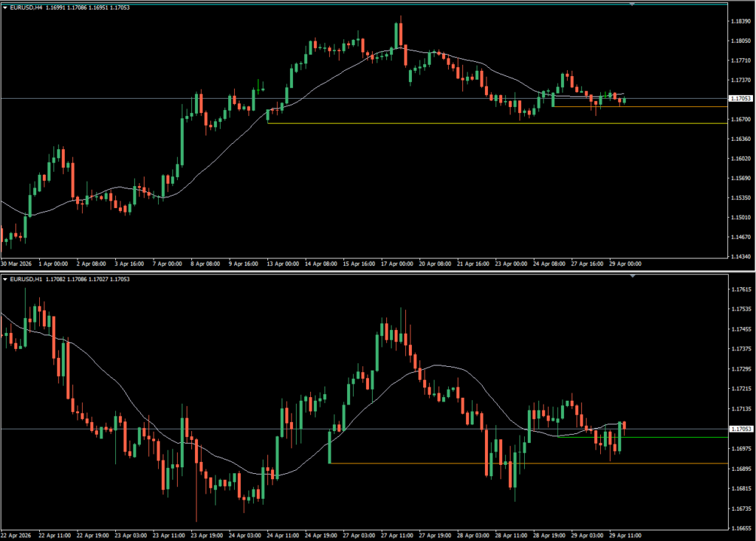
Task: Click the 17 Apr 00:00 time label
Action: [x=396, y=263]
